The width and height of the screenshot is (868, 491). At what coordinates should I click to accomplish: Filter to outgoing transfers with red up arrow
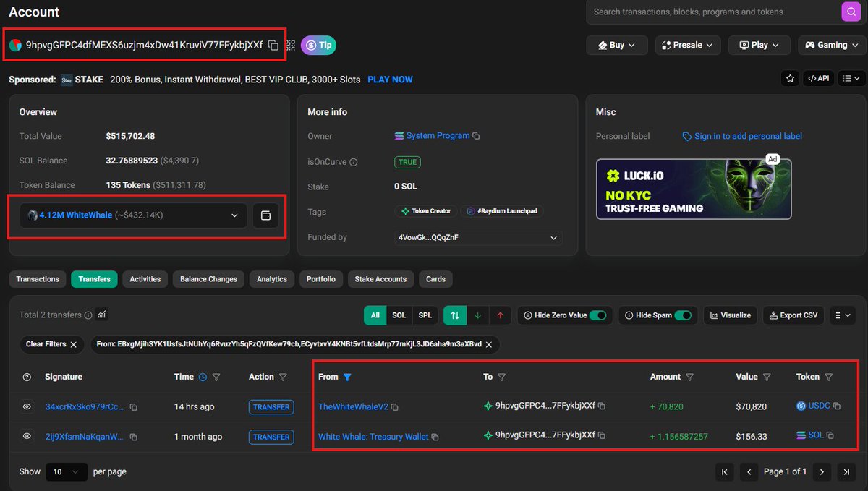point(500,315)
